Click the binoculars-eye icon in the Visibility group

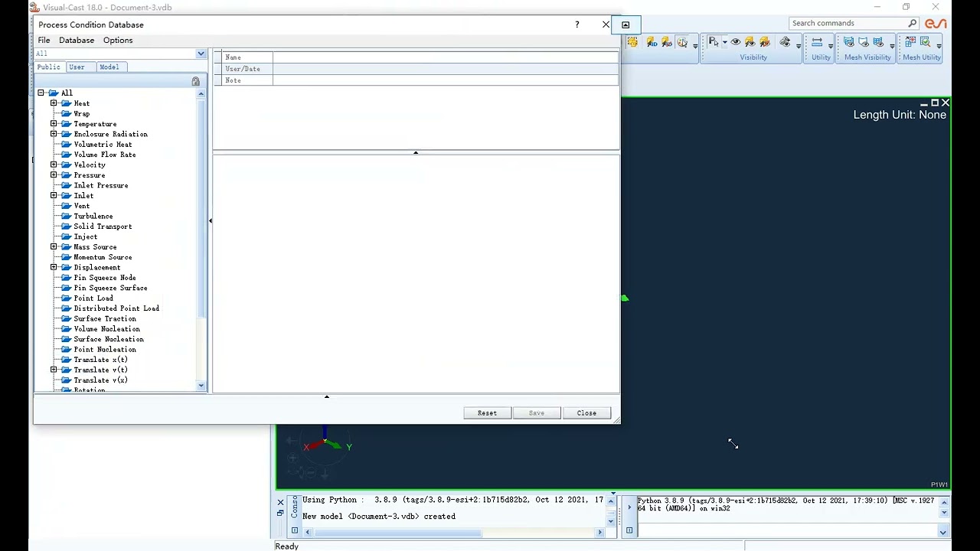point(785,42)
